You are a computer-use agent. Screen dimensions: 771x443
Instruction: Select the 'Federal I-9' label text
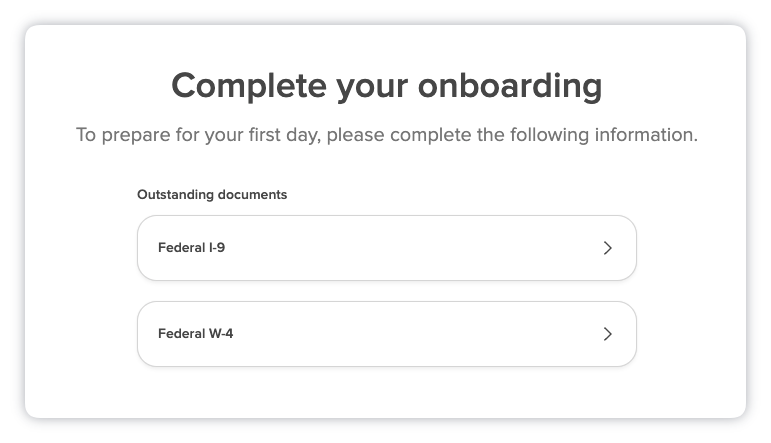pos(191,247)
